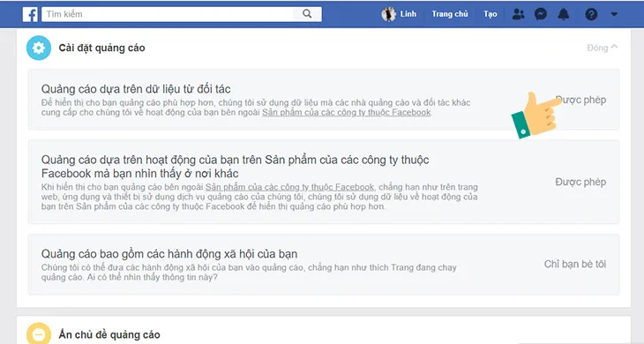The image size is (644, 344).
Task: Expand Quảng cáo dựa trên dữ liệu từ đối tác
Action: pos(324,100)
